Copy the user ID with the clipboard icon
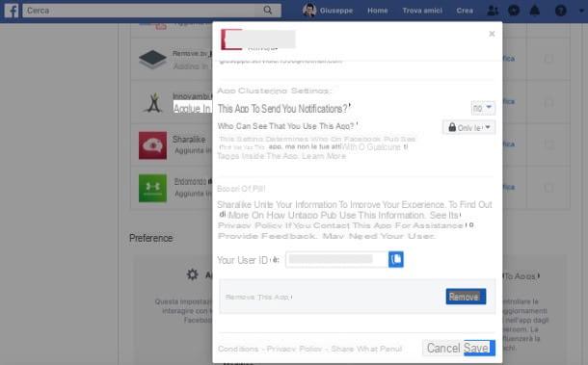 click(x=396, y=259)
